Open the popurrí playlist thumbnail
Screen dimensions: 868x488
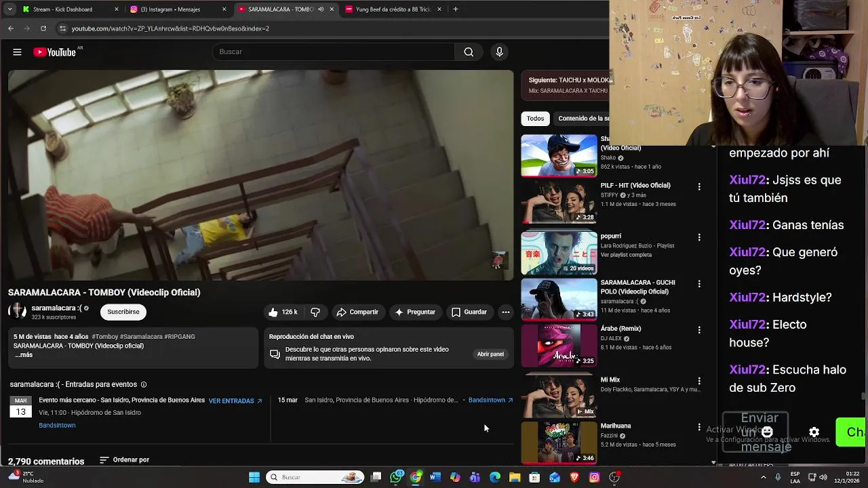(x=559, y=253)
